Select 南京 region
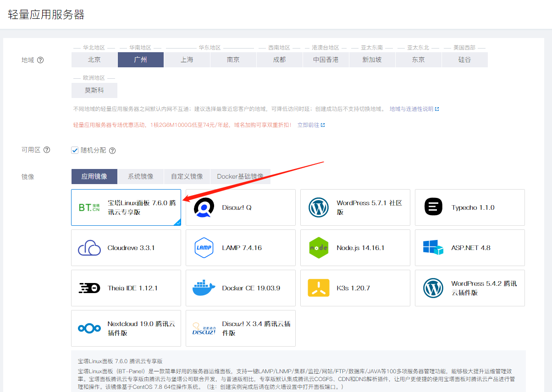552x392 pixels. tap(233, 60)
